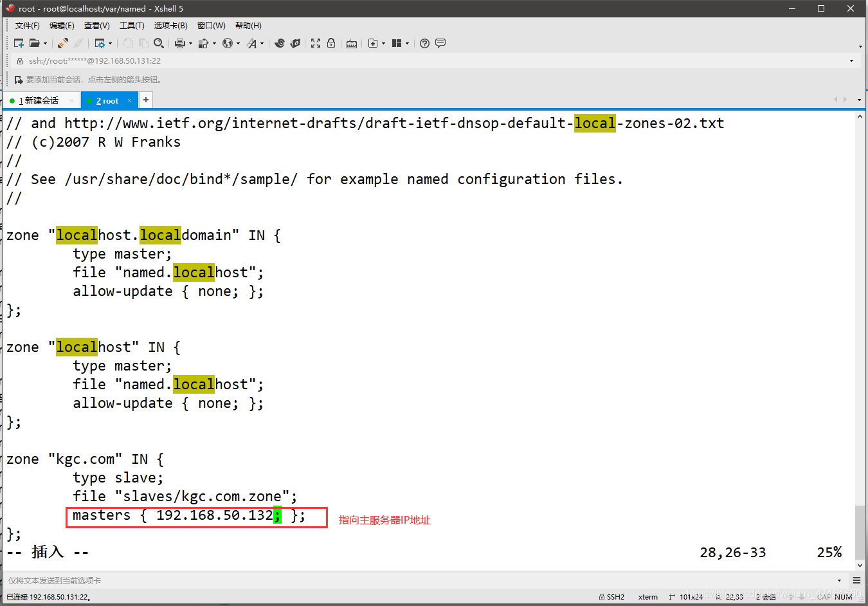Click terminal scrollbar up arrow
Viewport: 868px width, 606px height.
click(x=860, y=116)
